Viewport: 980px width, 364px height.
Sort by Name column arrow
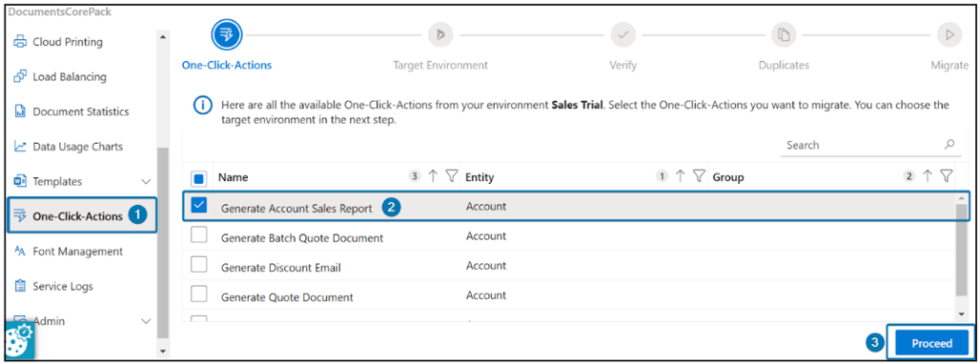pyautogui.click(x=433, y=176)
